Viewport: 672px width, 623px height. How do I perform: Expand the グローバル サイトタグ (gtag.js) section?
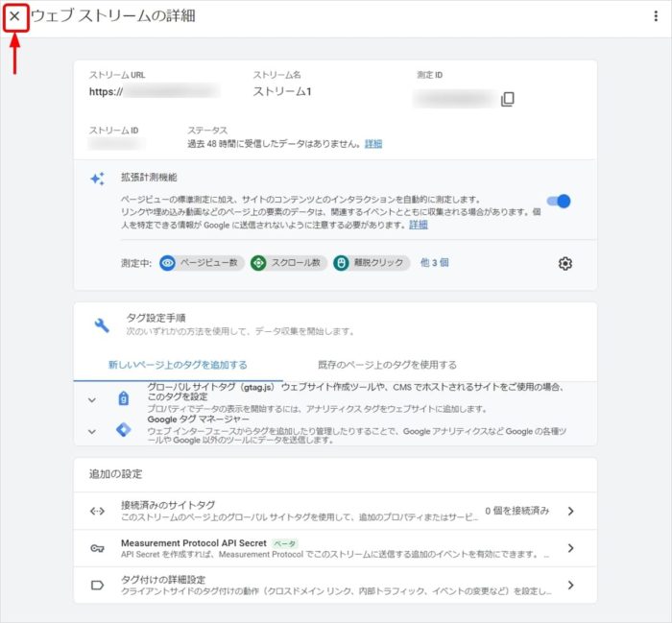point(92,399)
